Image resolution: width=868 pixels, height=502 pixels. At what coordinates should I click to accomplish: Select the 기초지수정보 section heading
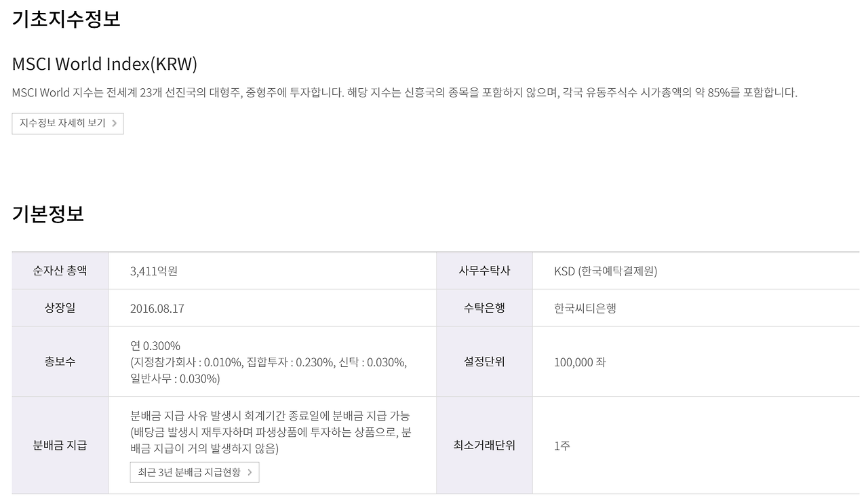[x=66, y=18]
